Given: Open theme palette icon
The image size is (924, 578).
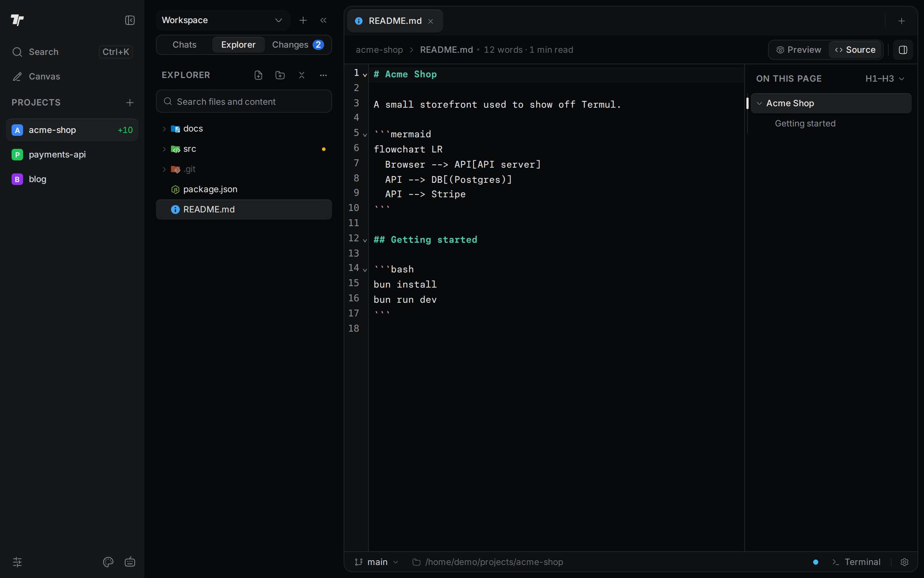Looking at the screenshot, I should (x=108, y=562).
